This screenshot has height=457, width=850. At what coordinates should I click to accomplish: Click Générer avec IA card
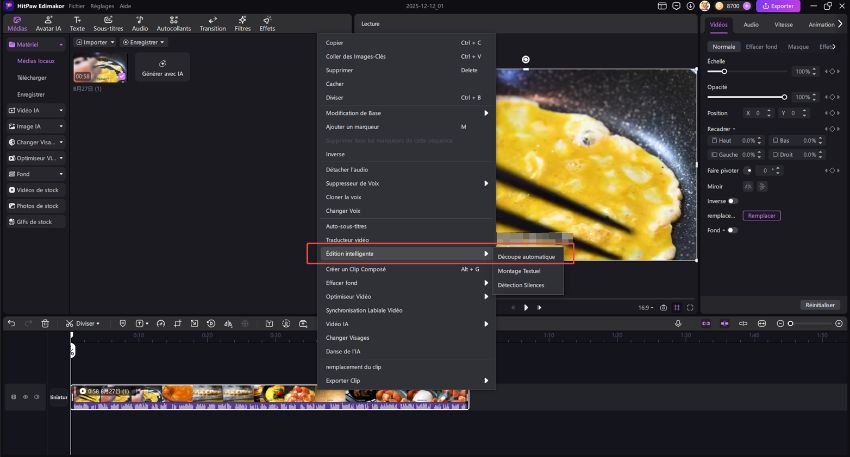tap(163, 67)
